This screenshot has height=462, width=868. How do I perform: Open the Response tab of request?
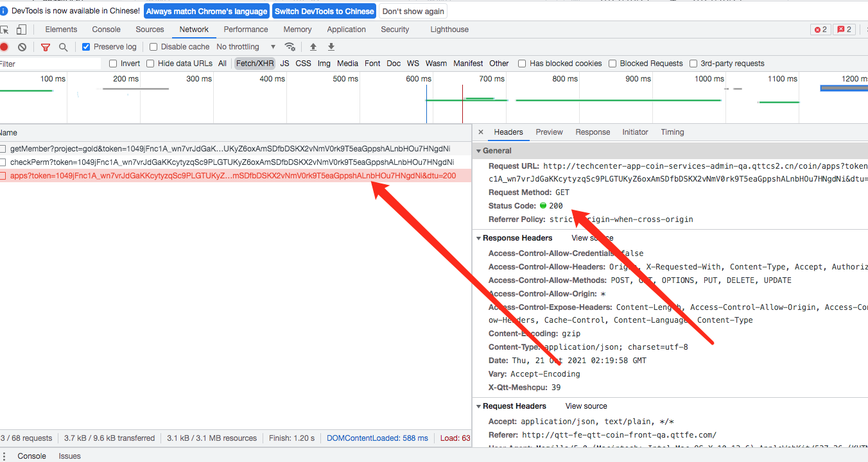(x=593, y=132)
